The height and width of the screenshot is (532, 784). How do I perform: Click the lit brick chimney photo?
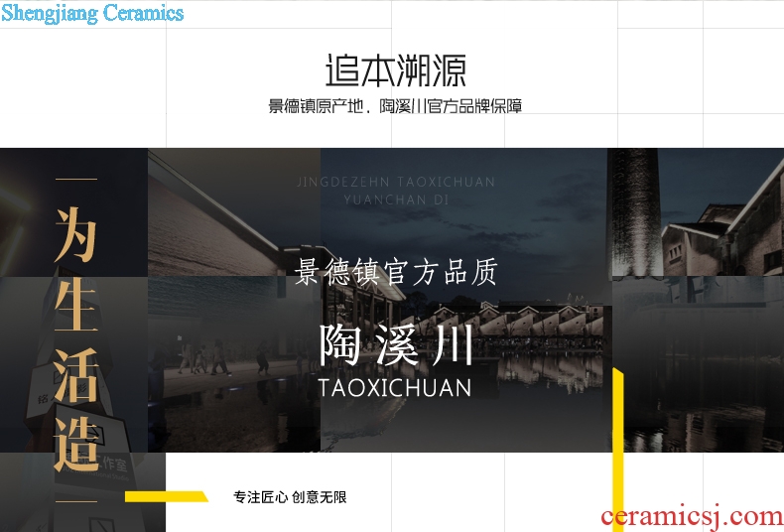click(x=635, y=212)
